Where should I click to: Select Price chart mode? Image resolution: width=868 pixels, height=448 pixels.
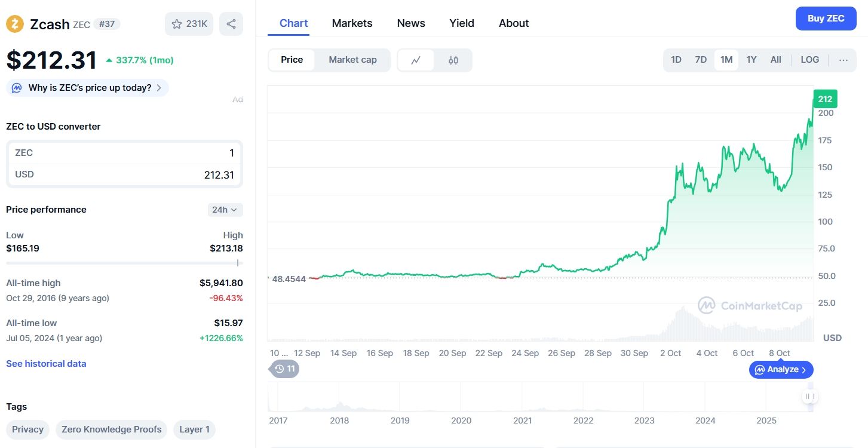point(292,60)
